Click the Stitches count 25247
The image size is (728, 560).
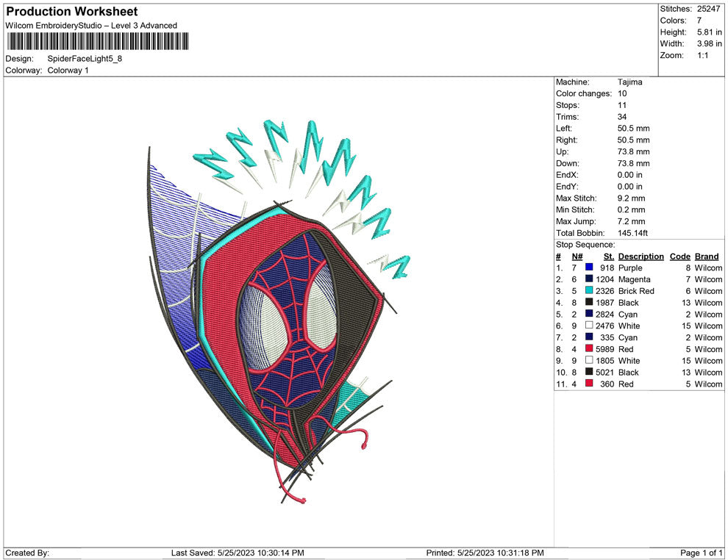708,9
